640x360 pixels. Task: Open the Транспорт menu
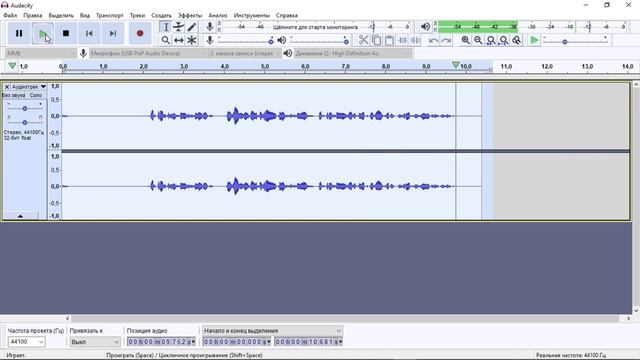click(109, 16)
